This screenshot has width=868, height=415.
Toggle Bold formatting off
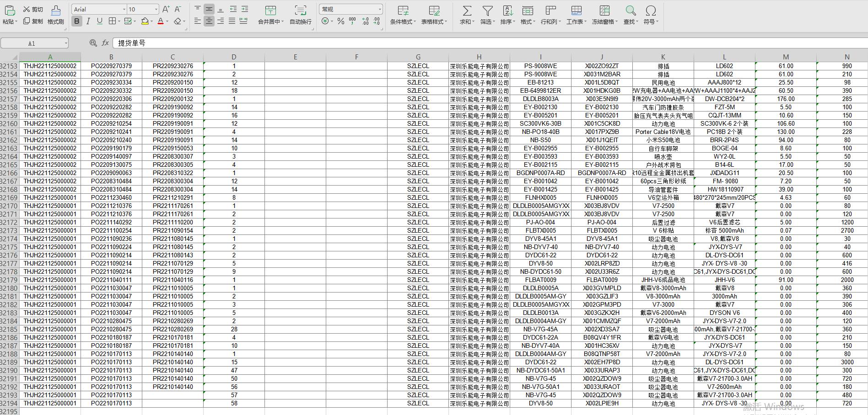[x=76, y=21]
